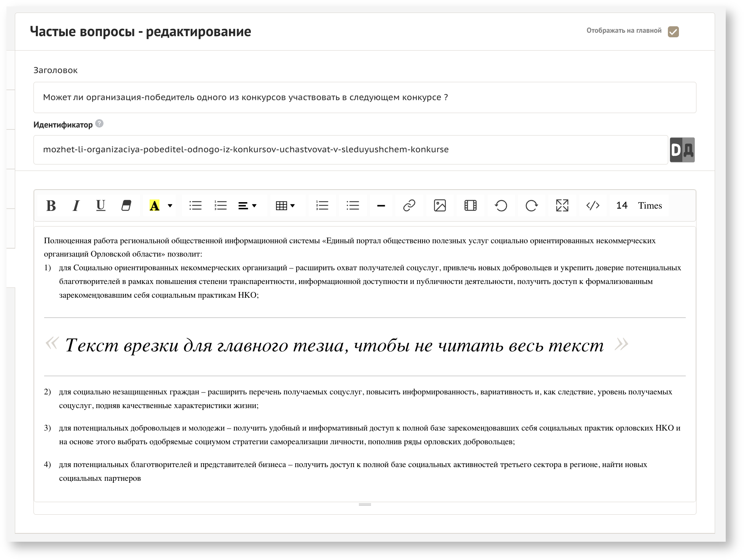Apply italic formatting
This screenshot has height=560, width=744.
76,206
